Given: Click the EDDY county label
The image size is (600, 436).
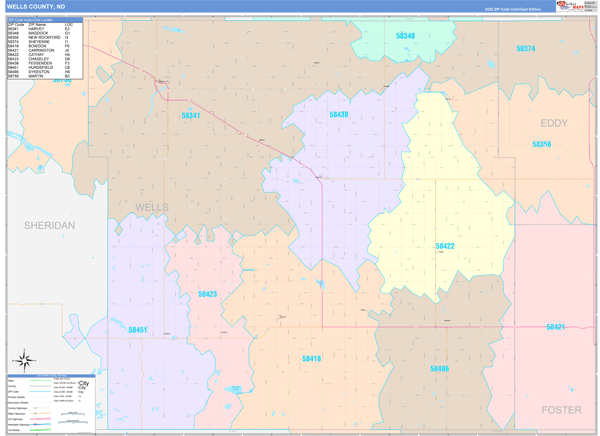Looking at the screenshot, I should tap(553, 123).
